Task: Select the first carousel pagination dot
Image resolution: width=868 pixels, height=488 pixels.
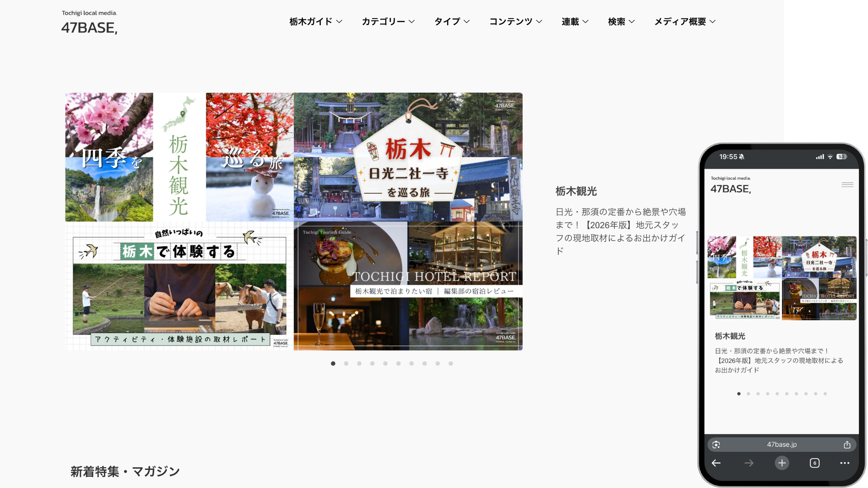Action: click(333, 363)
